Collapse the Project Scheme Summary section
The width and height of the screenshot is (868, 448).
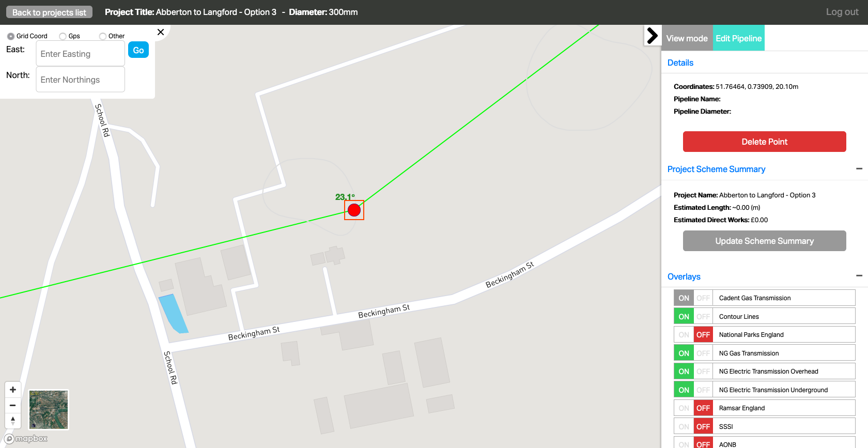coord(859,168)
